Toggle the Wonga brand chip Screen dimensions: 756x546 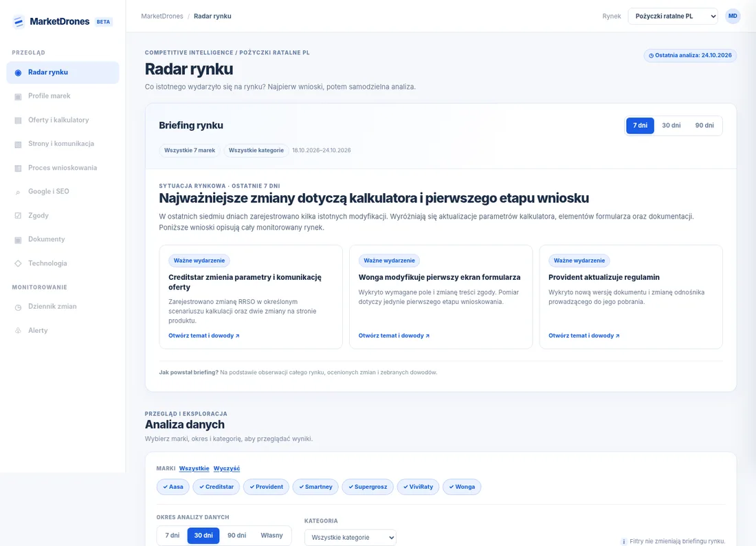pyautogui.click(x=462, y=487)
